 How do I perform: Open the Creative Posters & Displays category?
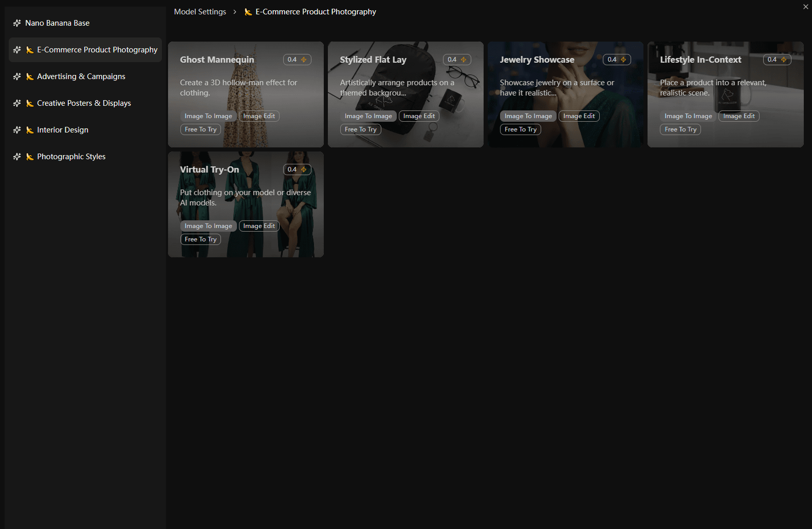[85, 103]
